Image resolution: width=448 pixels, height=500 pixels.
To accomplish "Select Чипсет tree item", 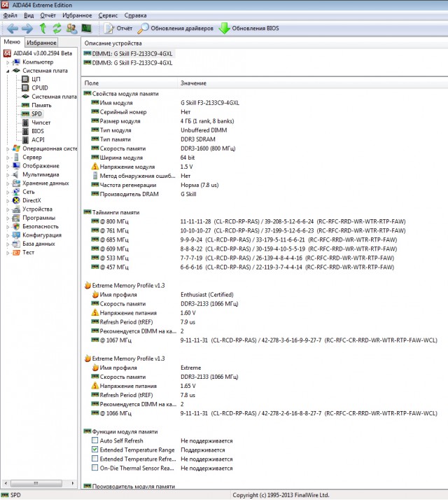I will pos(36,123).
